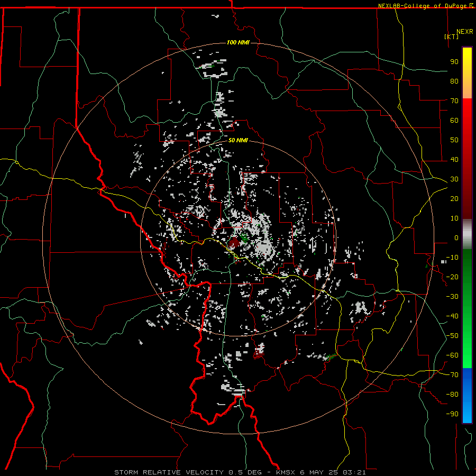
Task: Click the [KT] units label
Action: coord(452,36)
